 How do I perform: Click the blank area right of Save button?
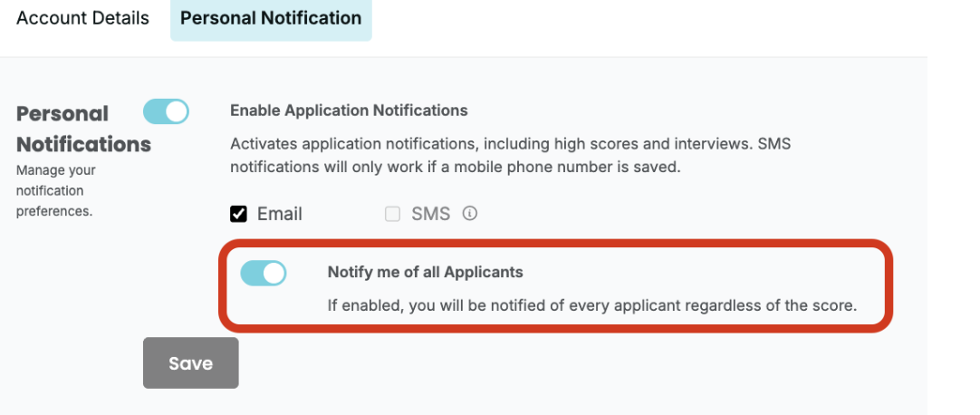pos(543,362)
